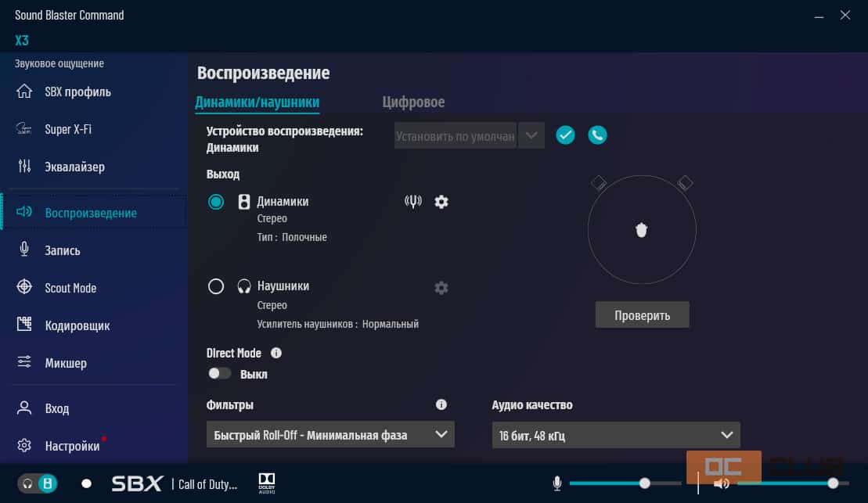868x503 pixels.
Task: Open speaker calibration tuning-fork icon
Action: pos(412,202)
